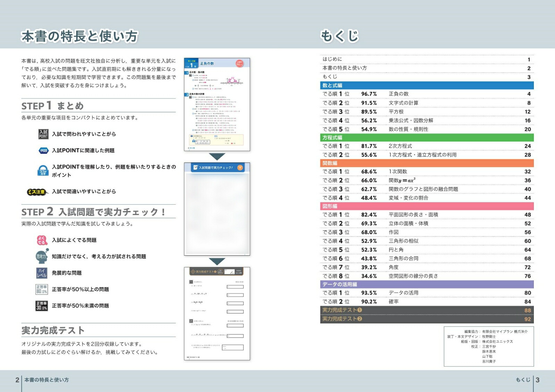The width and height of the screenshot is (555, 392).
Task: Click the 入試POINT icon
Action: [43, 134]
